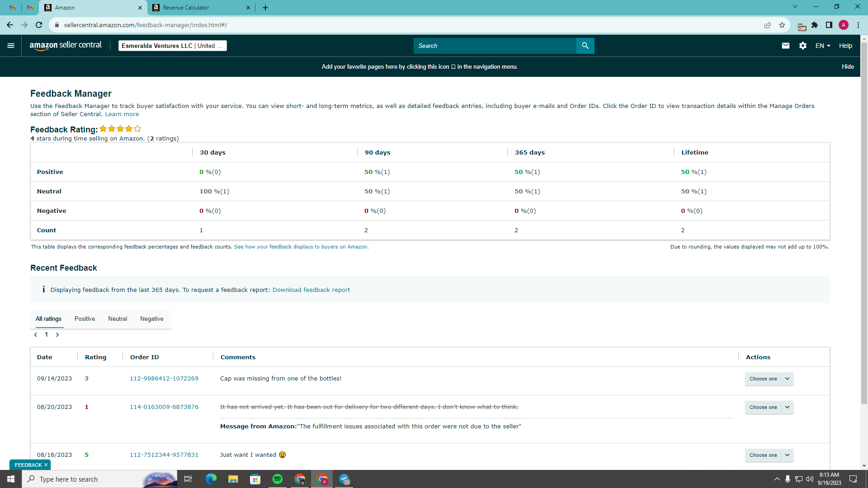This screenshot has width=868, height=488.
Task: Click the 365 days count value 2
Action: (x=516, y=230)
